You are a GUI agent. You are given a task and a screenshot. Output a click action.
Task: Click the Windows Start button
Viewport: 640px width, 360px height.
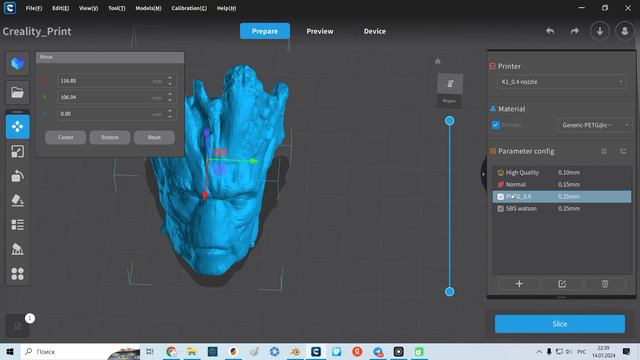click(10, 351)
